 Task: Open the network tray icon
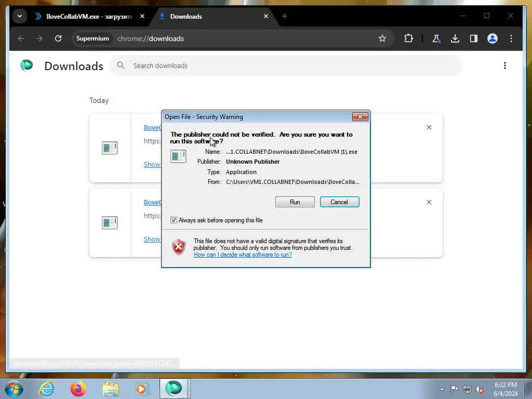[467, 389]
